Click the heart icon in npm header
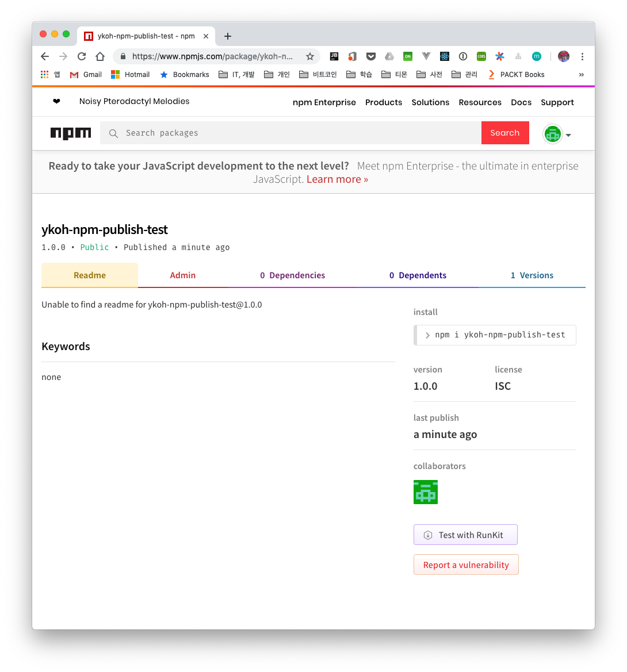Viewport: 627px width, 672px height. pyautogui.click(x=56, y=102)
